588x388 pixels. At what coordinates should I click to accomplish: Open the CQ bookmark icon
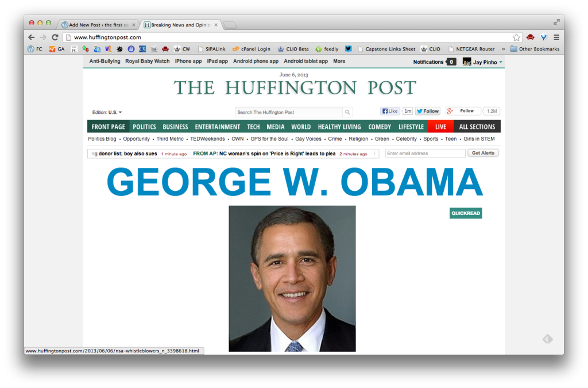[x=142, y=49]
